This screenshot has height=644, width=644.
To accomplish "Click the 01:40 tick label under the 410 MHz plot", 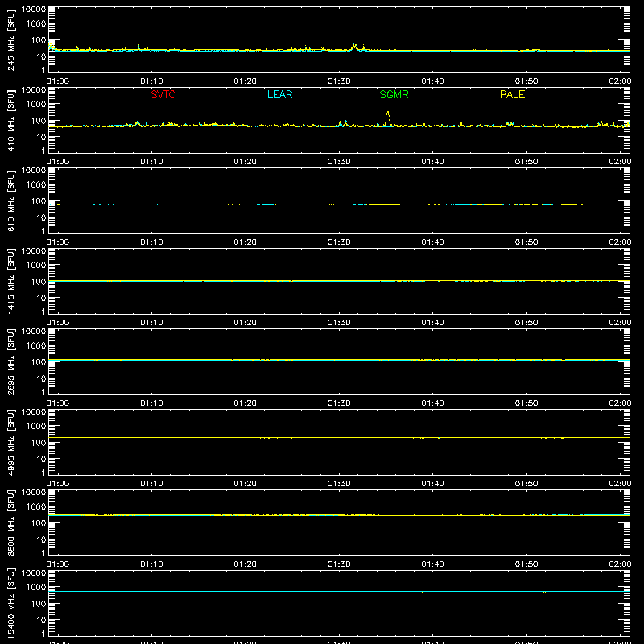I will point(432,162).
